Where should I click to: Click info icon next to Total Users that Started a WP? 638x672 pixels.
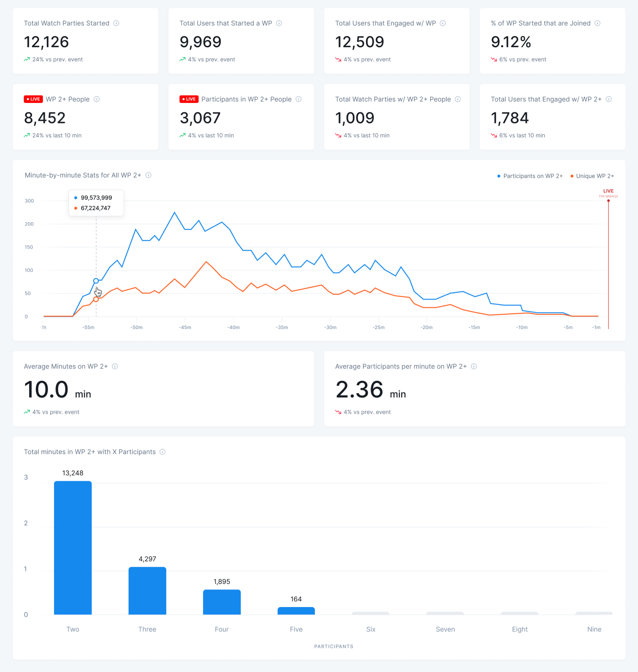279,23
